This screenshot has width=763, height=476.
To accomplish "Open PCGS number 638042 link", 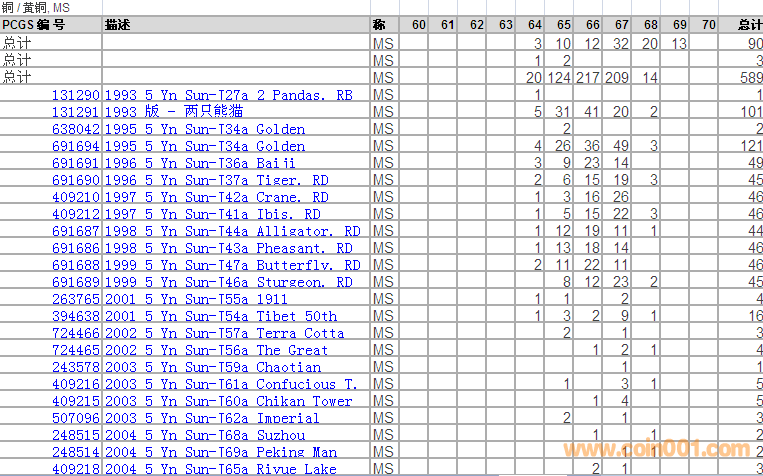I will (76, 129).
